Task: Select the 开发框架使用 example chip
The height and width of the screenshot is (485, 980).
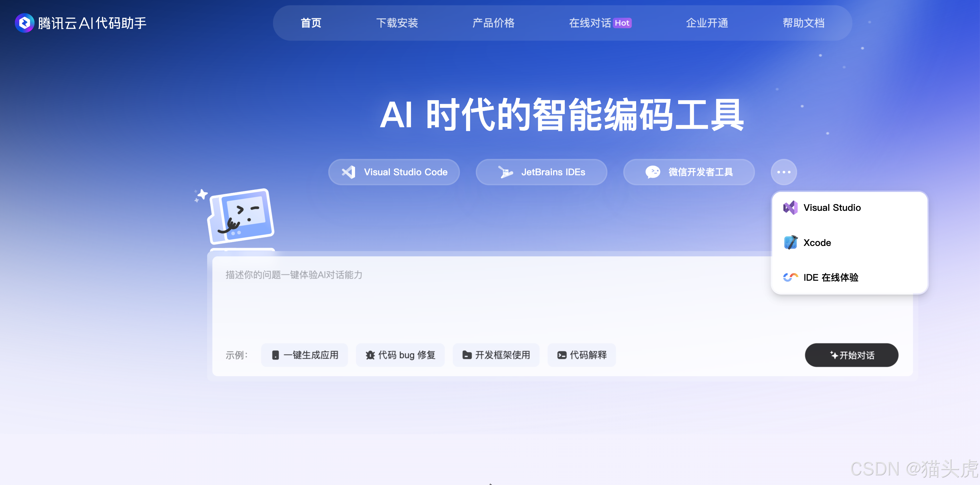Action: pyautogui.click(x=496, y=355)
